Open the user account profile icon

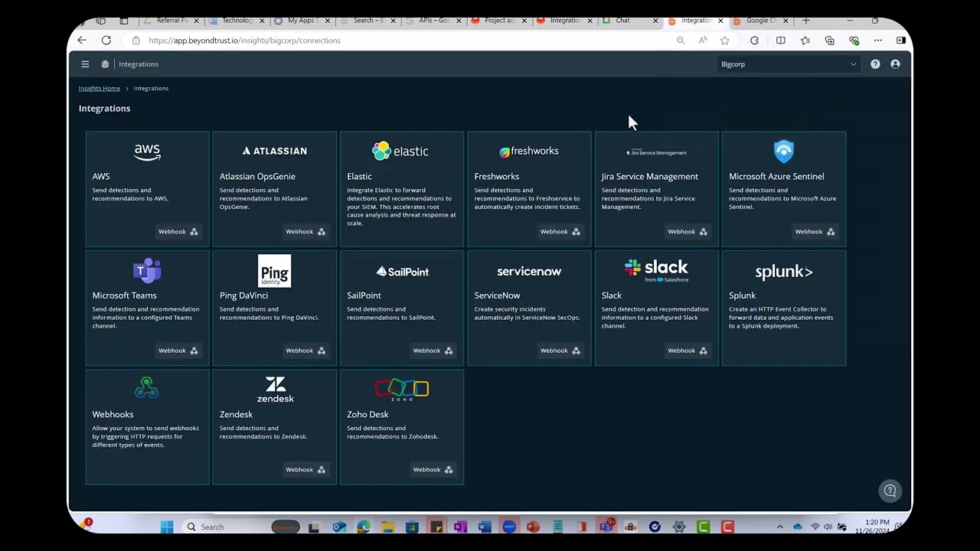[x=895, y=64]
